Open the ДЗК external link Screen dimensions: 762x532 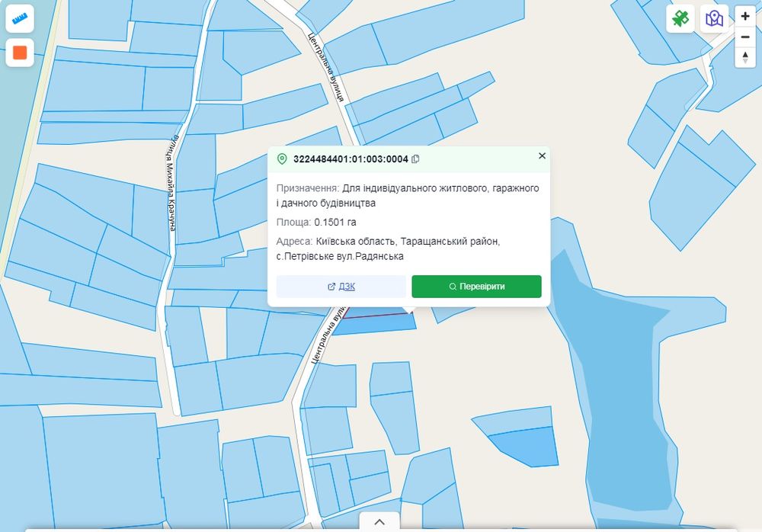(341, 287)
